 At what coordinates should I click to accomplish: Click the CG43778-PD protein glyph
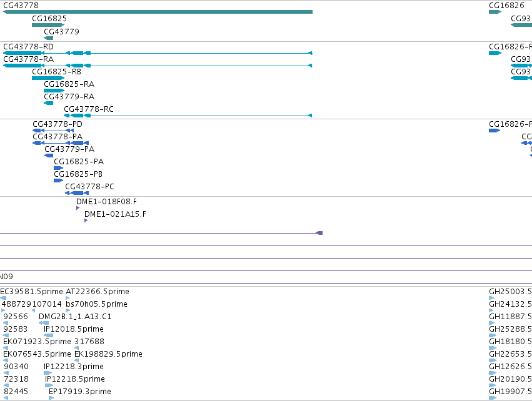[53, 131]
